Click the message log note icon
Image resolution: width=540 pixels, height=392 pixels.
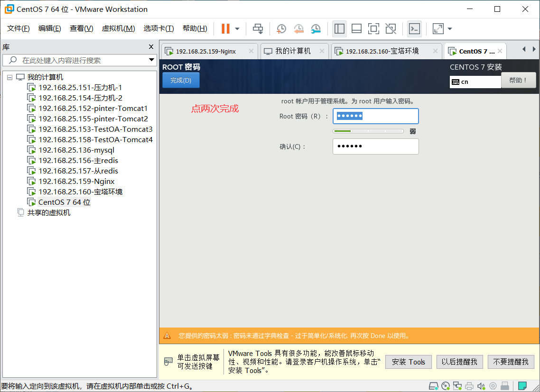tap(522, 386)
